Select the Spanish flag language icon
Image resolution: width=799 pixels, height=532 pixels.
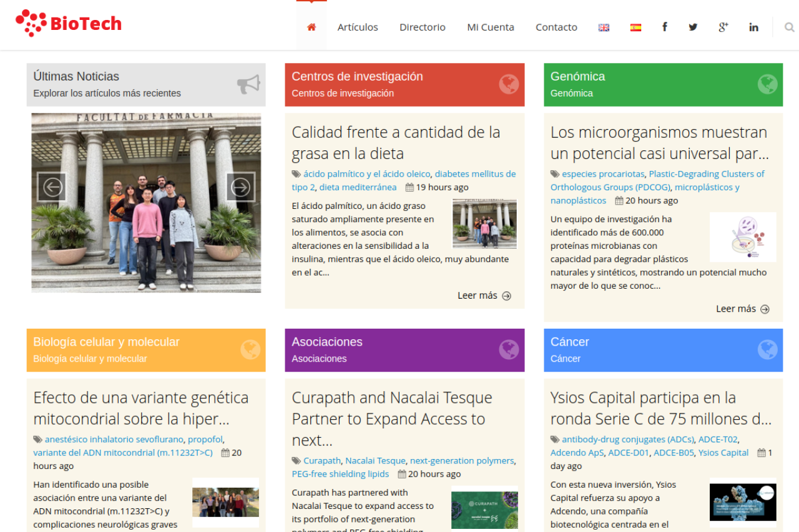tap(635, 27)
